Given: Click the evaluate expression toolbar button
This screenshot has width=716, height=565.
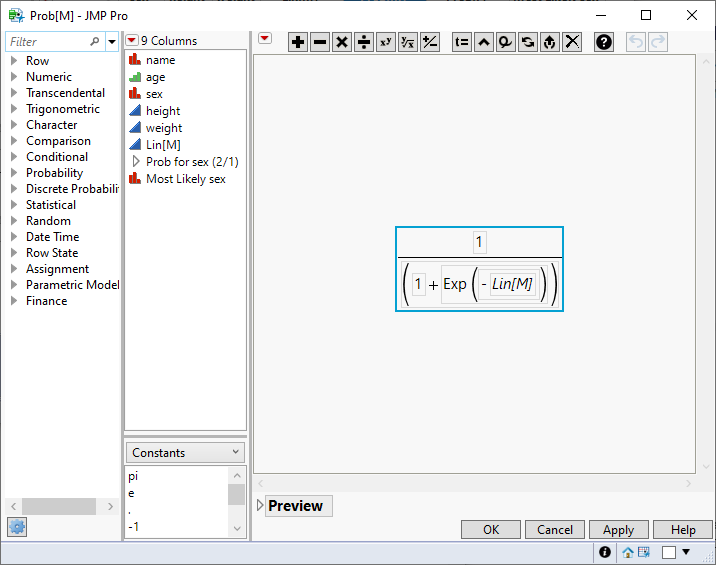Looking at the screenshot, I should pyautogui.click(x=550, y=42).
